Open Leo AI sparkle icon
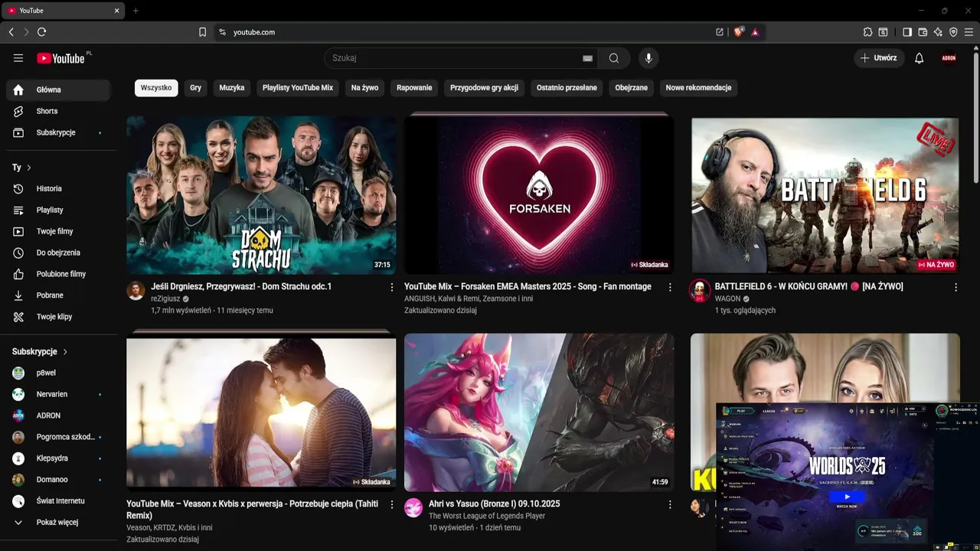The height and width of the screenshot is (551, 980). click(x=938, y=32)
